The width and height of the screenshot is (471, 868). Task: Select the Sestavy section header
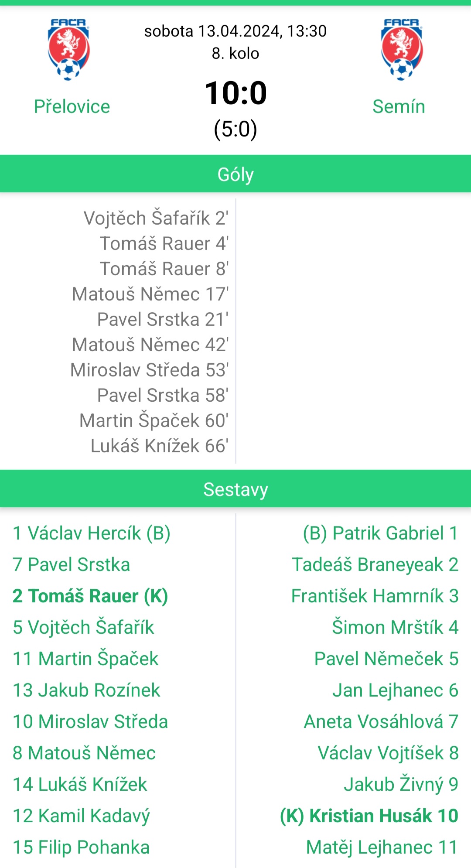pos(235,489)
